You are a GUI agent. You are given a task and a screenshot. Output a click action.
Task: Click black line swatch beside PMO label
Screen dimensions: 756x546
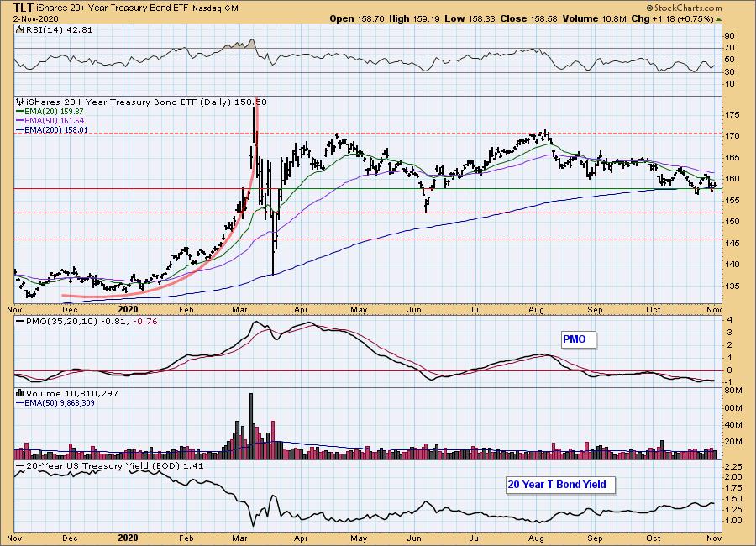click(x=20, y=321)
